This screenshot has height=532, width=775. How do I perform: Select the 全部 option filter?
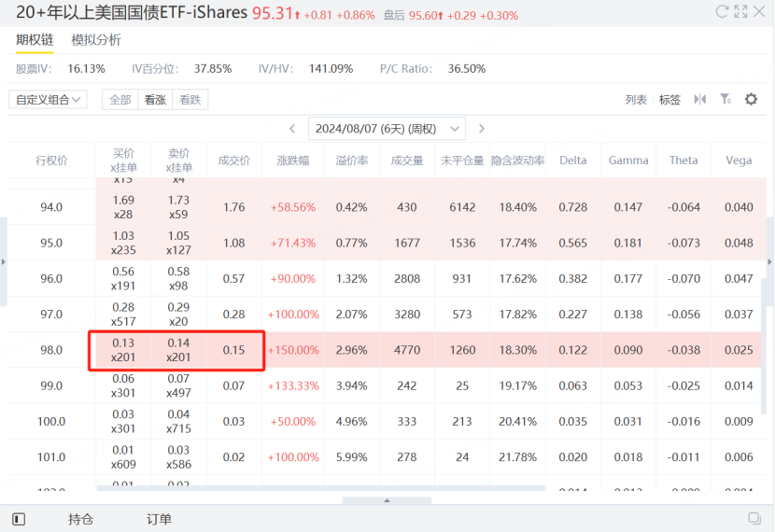click(x=120, y=99)
